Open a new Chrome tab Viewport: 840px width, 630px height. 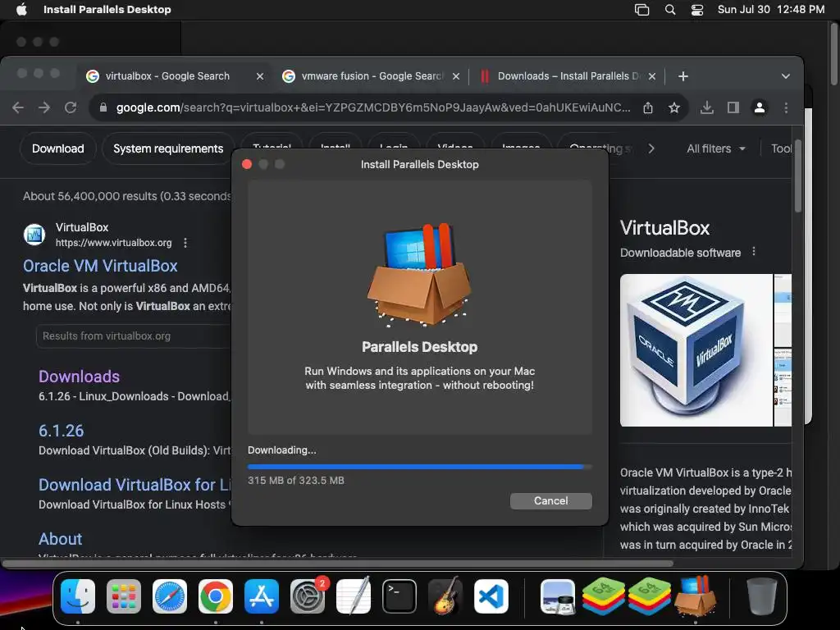point(683,76)
